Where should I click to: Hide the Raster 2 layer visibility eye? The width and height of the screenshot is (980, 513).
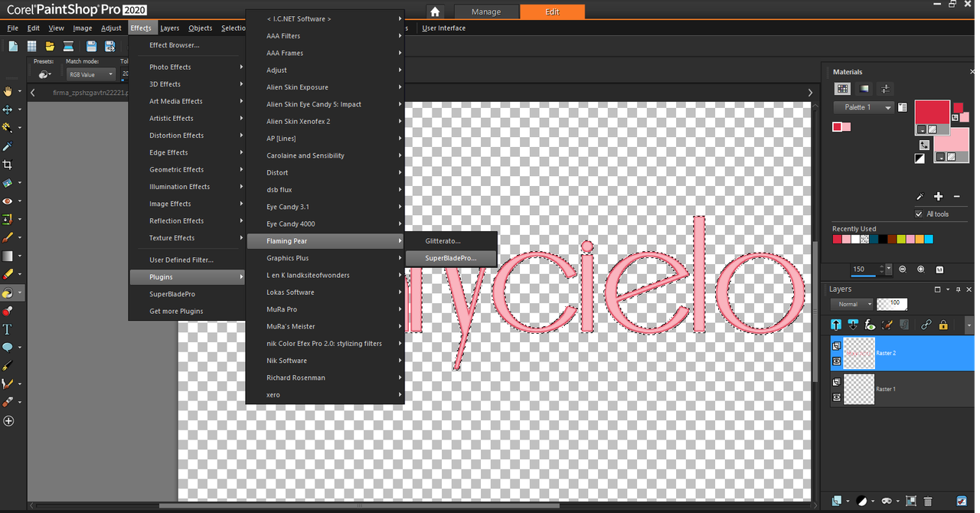(837, 361)
